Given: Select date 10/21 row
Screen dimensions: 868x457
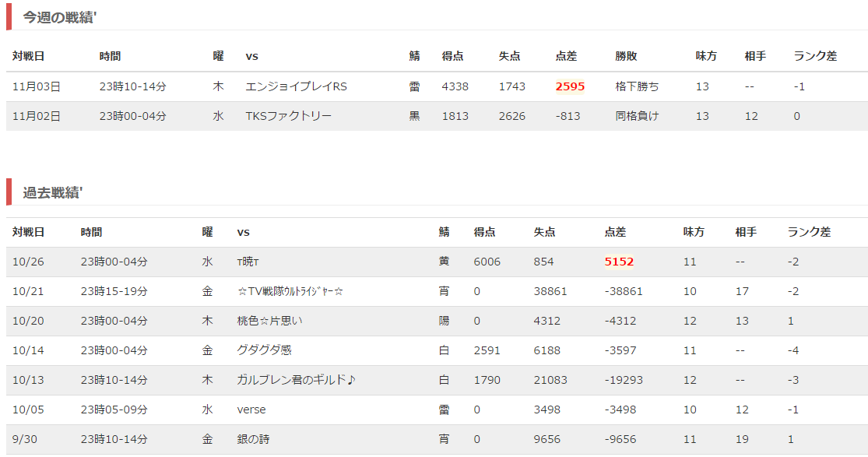Looking at the screenshot, I should [x=28, y=291].
